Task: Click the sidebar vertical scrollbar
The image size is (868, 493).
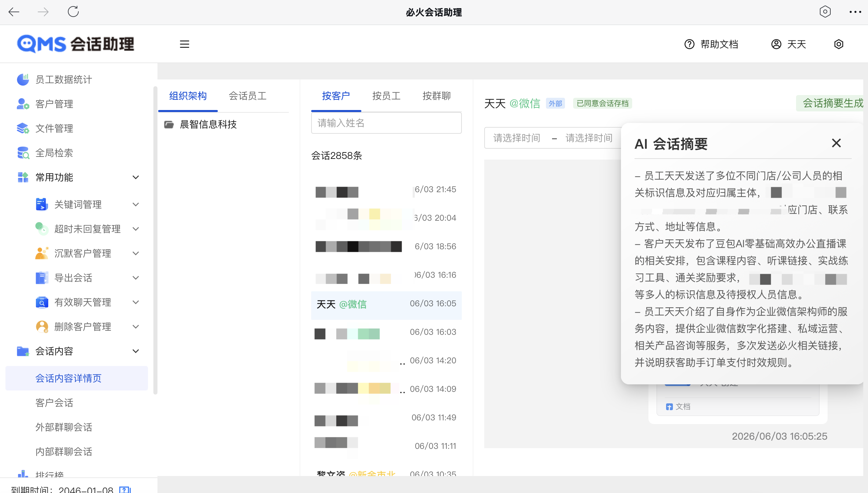Action: coord(155,240)
